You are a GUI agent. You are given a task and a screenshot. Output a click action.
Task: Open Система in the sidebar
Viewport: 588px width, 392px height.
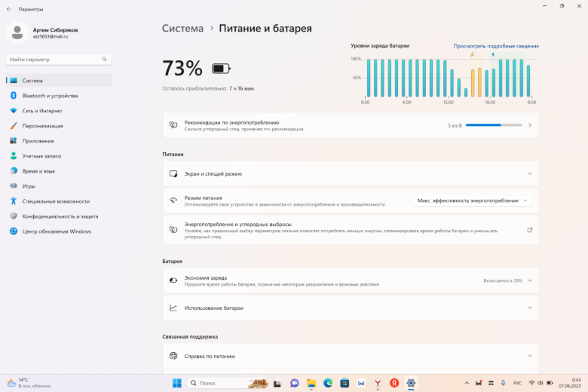point(59,80)
